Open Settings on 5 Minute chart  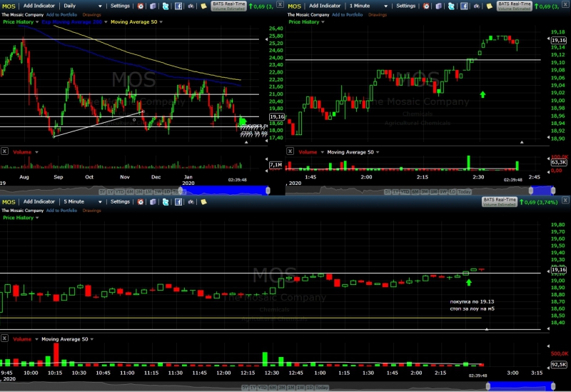click(120, 201)
